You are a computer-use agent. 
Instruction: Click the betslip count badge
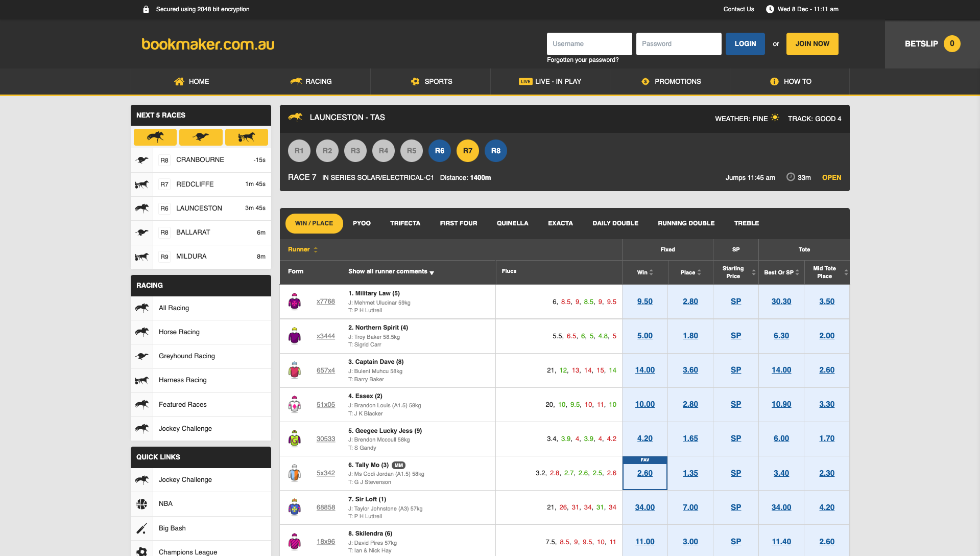(x=952, y=44)
